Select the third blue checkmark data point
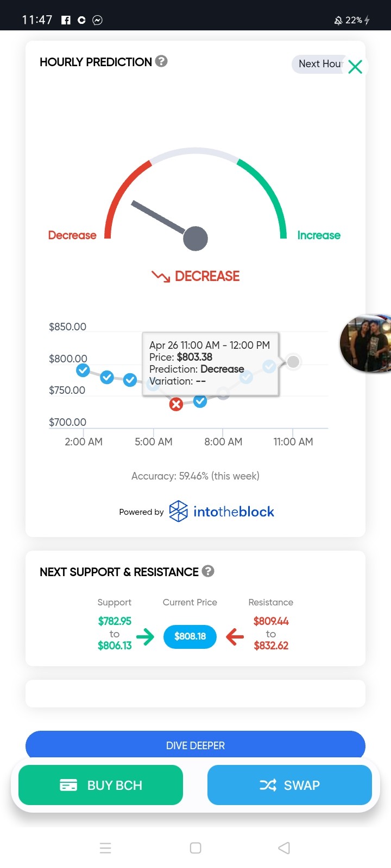The width and height of the screenshot is (391, 868). coord(130,380)
